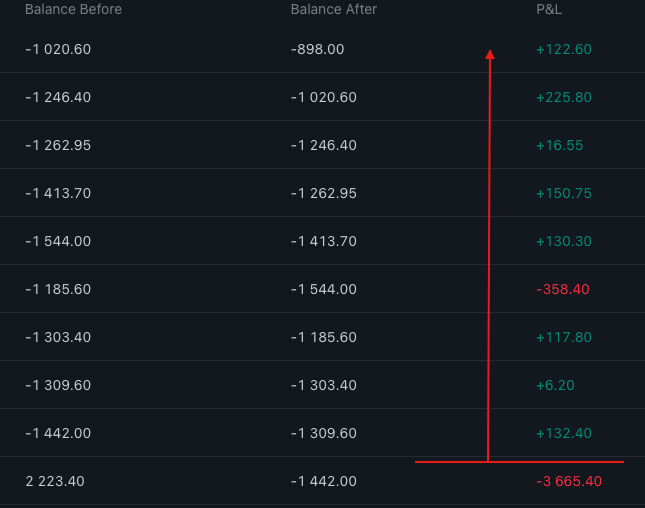Click the +225.80 profit entry
This screenshot has height=508, width=645.
tap(564, 97)
